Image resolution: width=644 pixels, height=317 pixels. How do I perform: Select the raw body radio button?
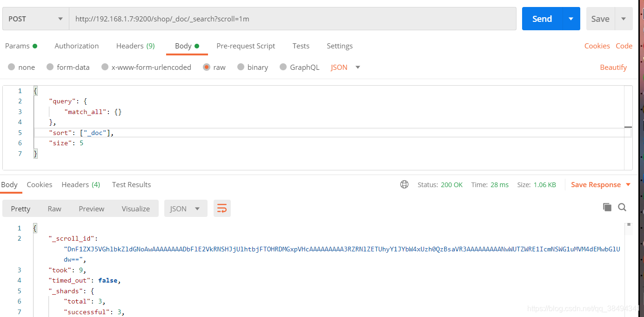tap(207, 67)
